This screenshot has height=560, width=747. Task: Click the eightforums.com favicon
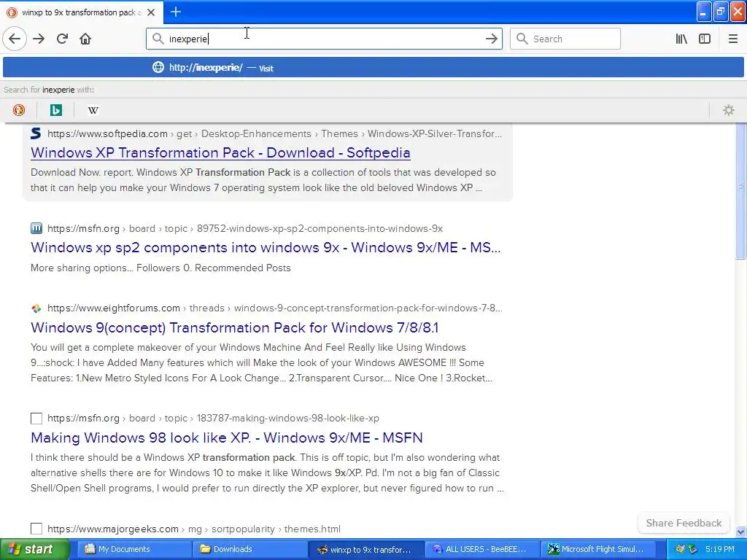(x=36, y=308)
